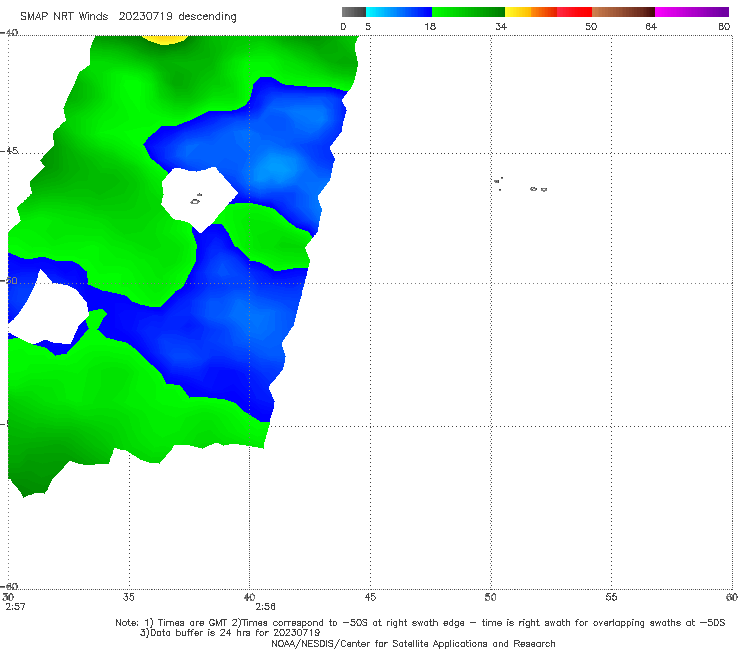
Task: Click the longitude axis label '35'
Action: click(x=128, y=597)
